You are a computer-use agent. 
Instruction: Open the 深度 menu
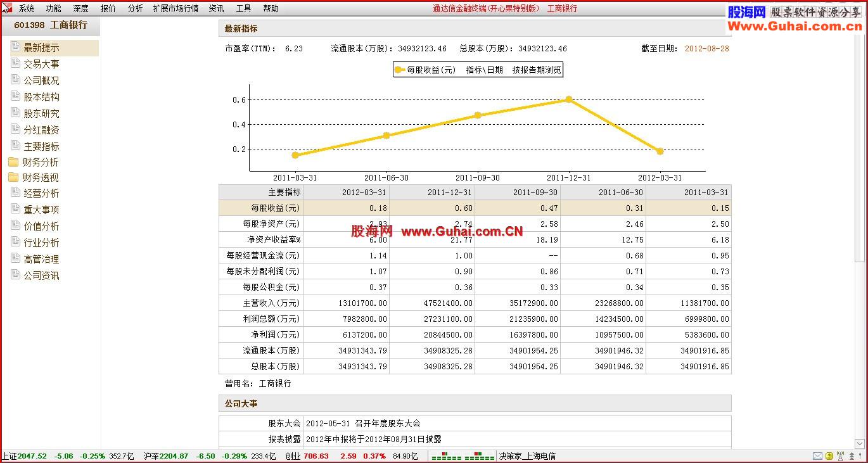(x=81, y=8)
